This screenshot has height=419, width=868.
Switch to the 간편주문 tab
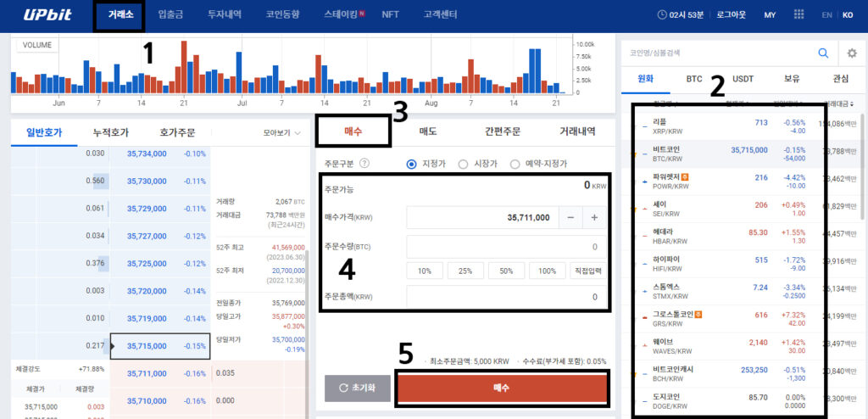click(502, 131)
